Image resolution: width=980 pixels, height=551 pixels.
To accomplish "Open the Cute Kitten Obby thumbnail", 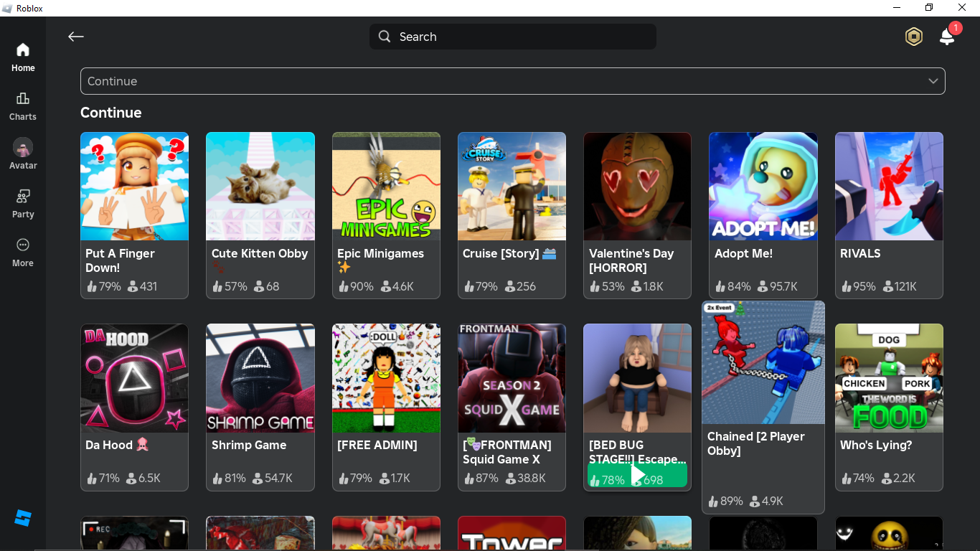I will (x=260, y=187).
